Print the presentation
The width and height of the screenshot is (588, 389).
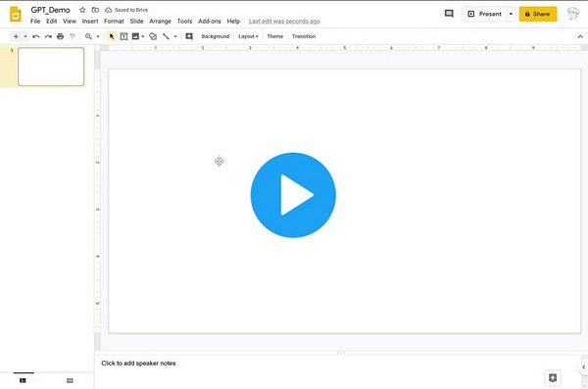pos(60,36)
